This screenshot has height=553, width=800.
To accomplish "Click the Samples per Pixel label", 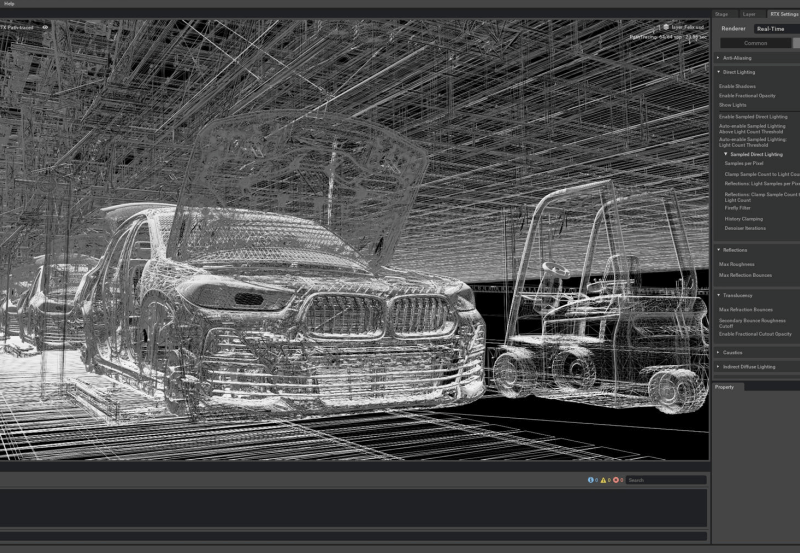I will [x=744, y=164].
